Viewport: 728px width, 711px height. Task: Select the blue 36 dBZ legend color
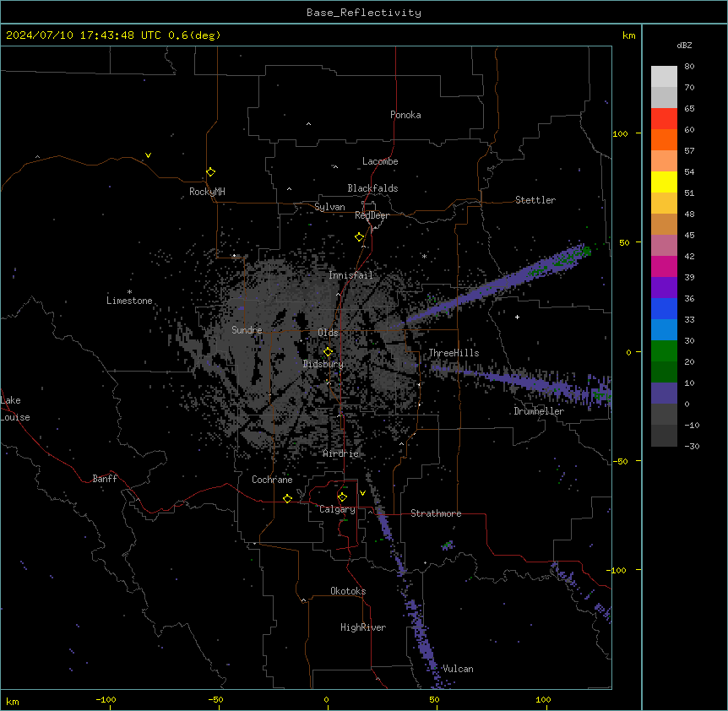click(664, 308)
